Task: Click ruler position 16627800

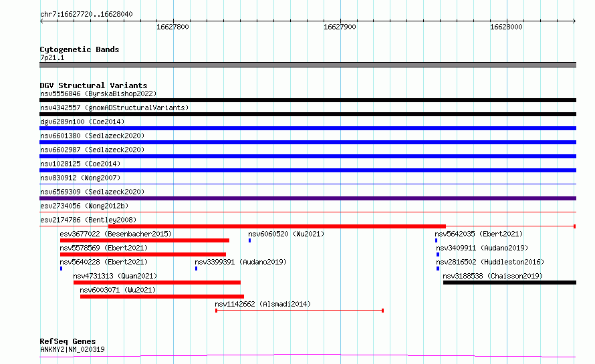Action: (x=172, y=27)
